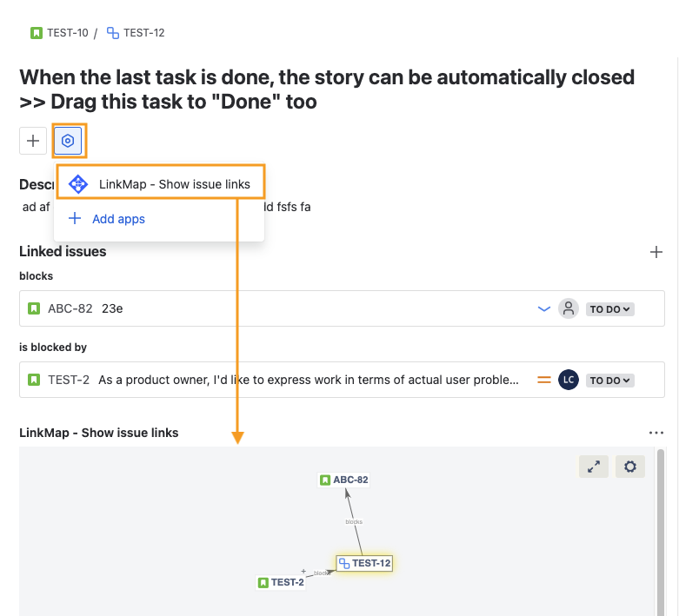Click the green story icon beside TEST-10
This screenshot has width=679, height=616.
37,33
